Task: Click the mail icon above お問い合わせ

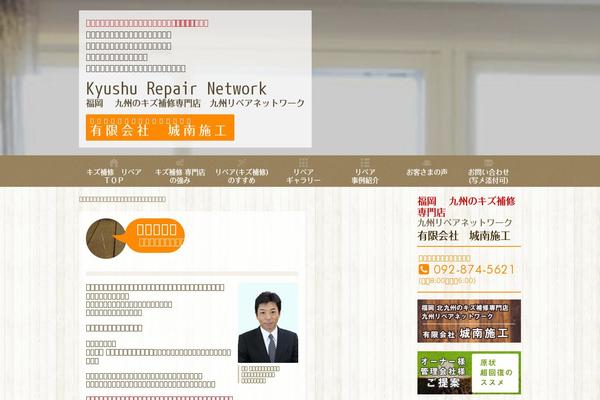Action: tap(488, 163)
